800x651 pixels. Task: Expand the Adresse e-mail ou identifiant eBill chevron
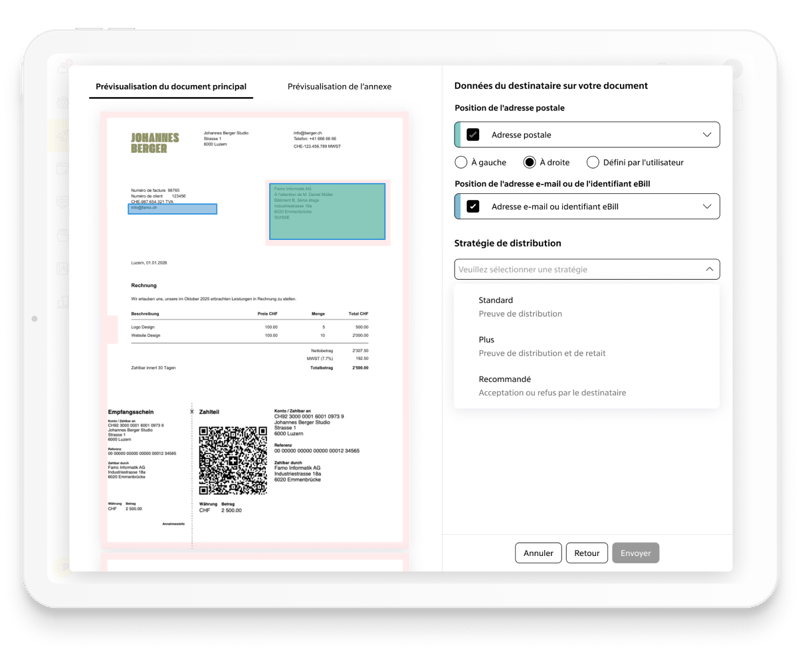coord(707,207)
